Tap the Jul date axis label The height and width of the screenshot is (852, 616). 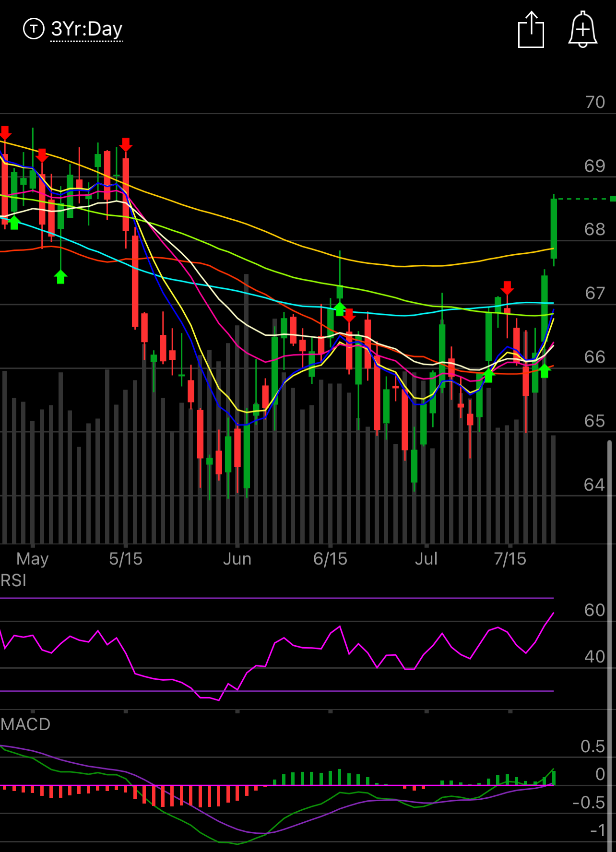coord(426,559)
